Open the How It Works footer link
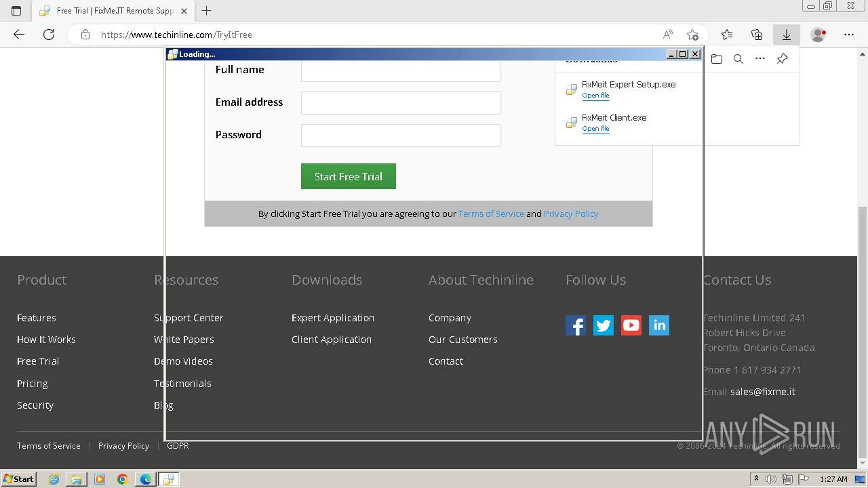The image size is (868, 488). tap(46, 340)
